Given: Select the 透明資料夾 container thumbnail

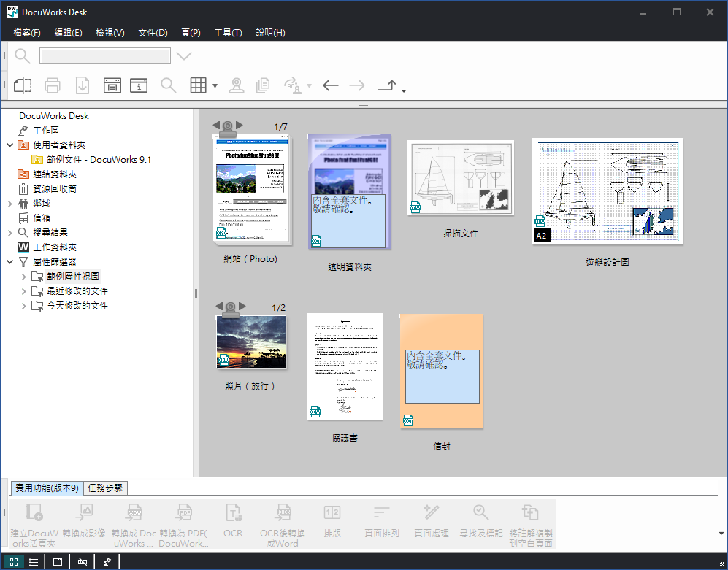Looking at the screenshot, I should point(350,192).
